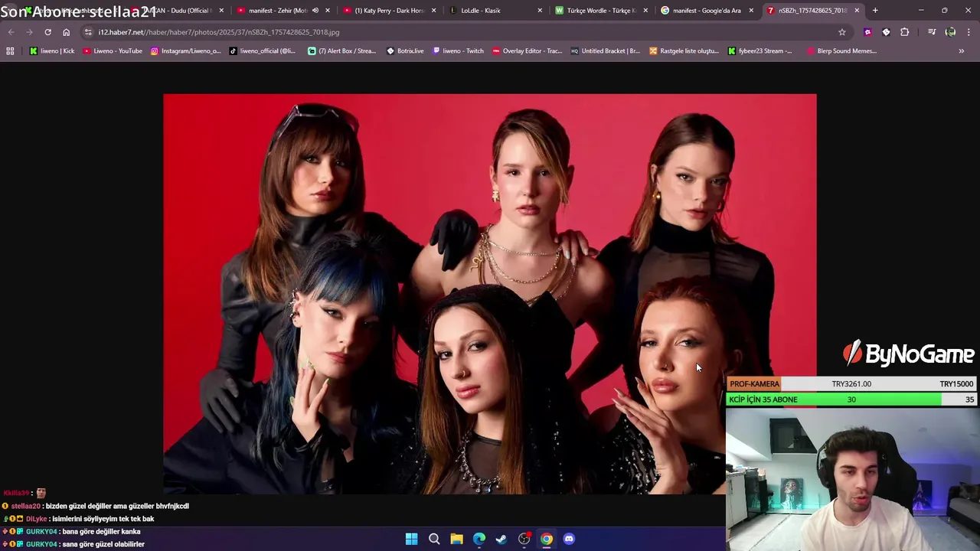Open liweno | Kick bookmark
The height and width of the screenshot is (551, 980).
(52, 51)
